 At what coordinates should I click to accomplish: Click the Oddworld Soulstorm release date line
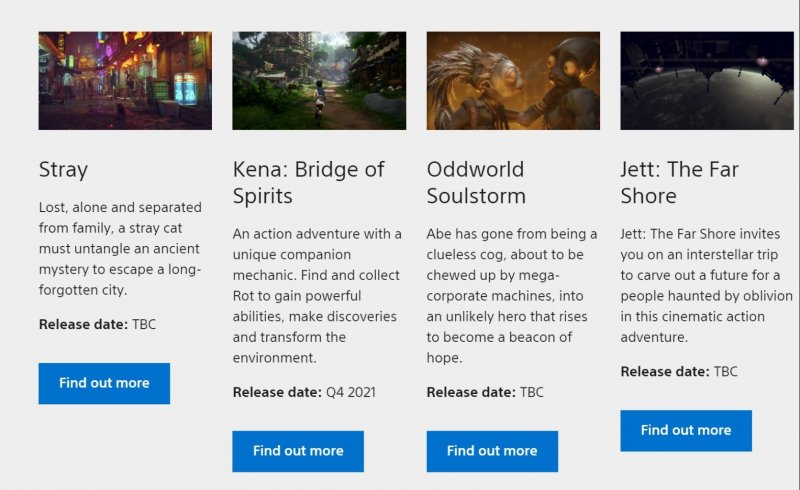(485, 392)
